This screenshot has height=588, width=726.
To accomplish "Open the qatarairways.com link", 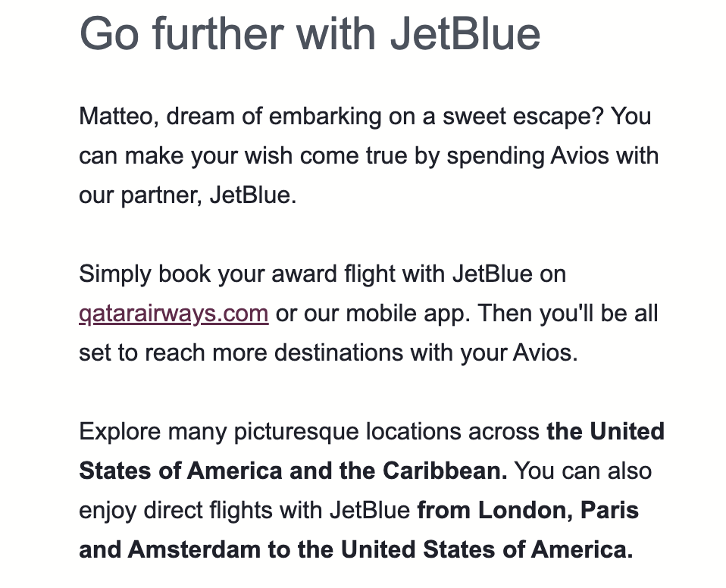I will 174,314.
